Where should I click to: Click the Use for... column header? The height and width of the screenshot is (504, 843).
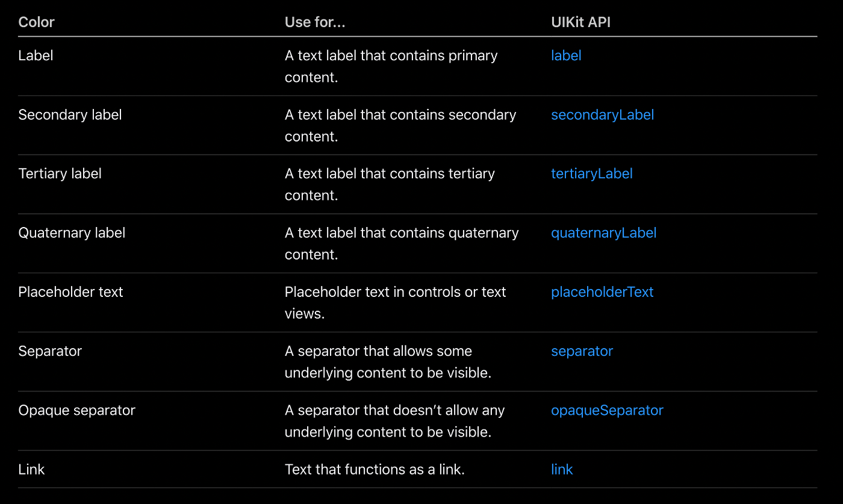coord(315,22)
